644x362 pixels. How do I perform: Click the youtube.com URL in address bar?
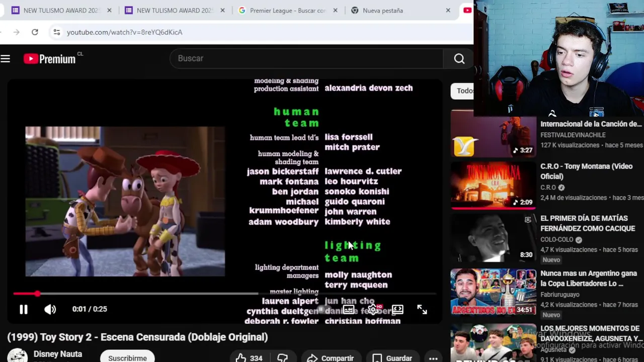tap(124, 32)
